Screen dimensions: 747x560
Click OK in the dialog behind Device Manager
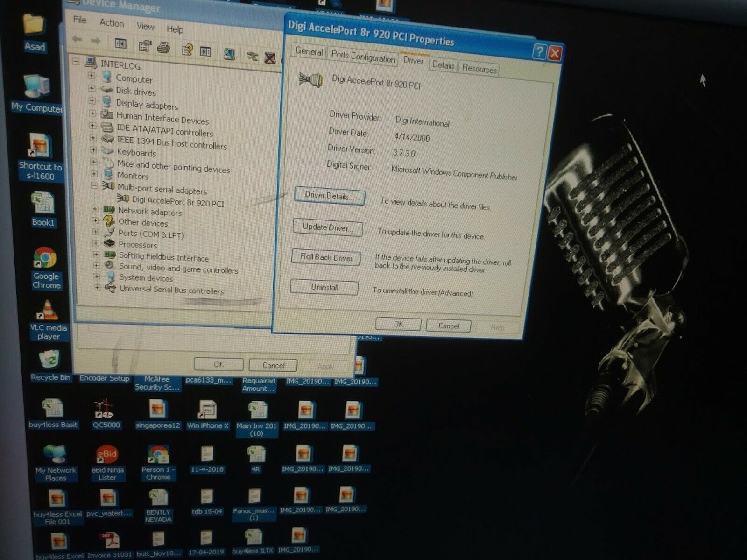tap(218, 364)
